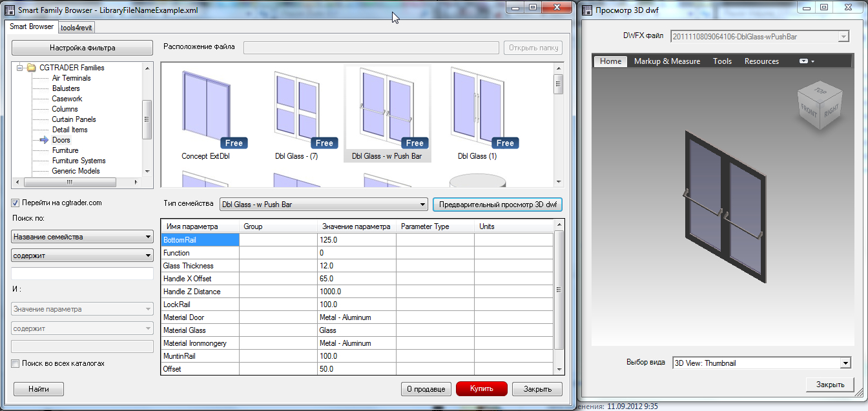Open the Tools menu in DWF viewer
The width and height of the screenshot is (868, 411).
click(723, 61)
